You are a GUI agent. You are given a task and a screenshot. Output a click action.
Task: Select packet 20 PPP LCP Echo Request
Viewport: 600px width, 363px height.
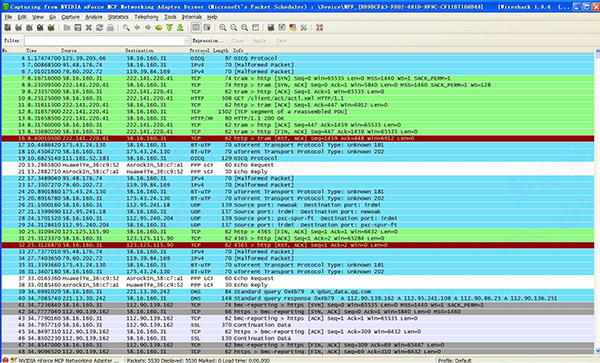(x=298, y=165)
